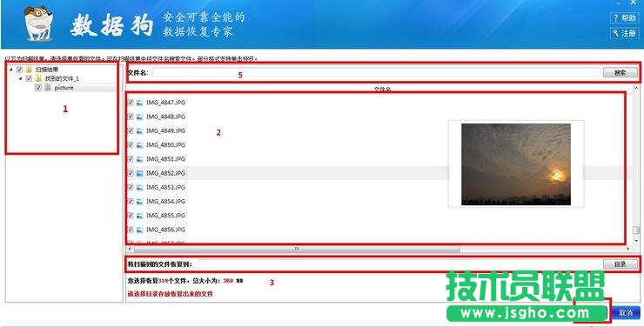
Task: Select file name IMG_4850.JPG
Action: pyautogui.click(x=165, y=145)
